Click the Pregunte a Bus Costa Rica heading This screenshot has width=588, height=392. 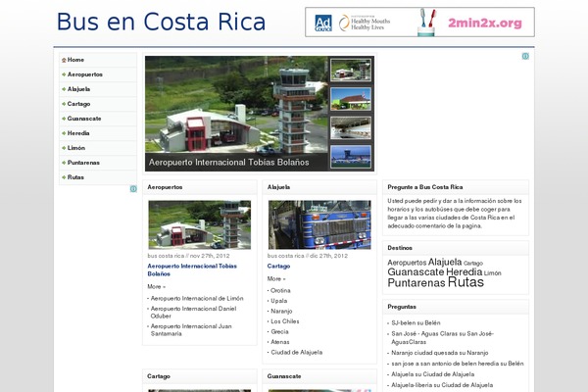tap(425, 187)
